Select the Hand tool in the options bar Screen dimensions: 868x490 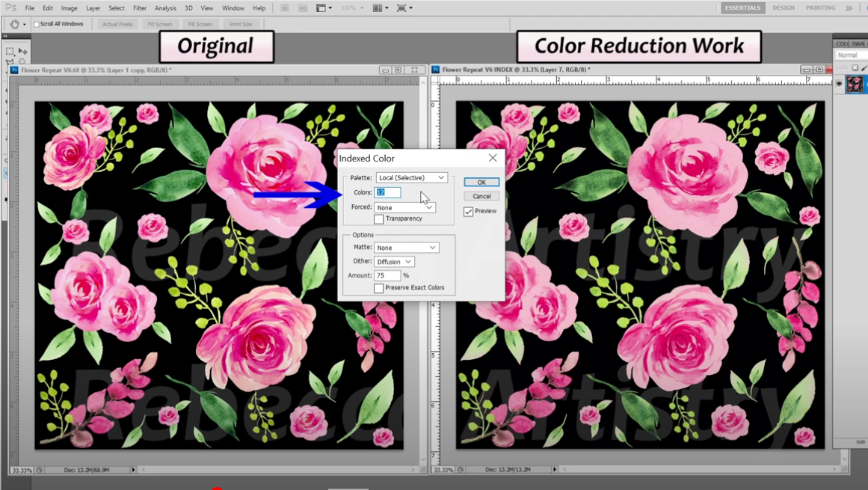coord(15,23)
